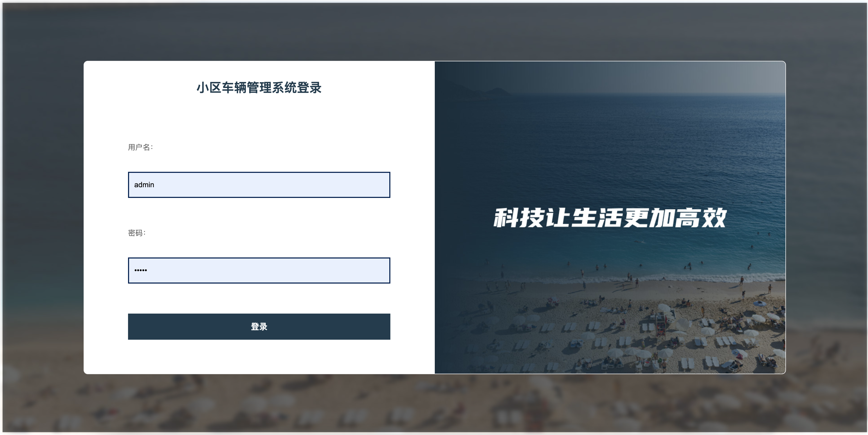Viewport: 868px width, 435px height.
Task: Select the 小区车辆管理系统登录 page heading
Action: [x=259, y=87]
